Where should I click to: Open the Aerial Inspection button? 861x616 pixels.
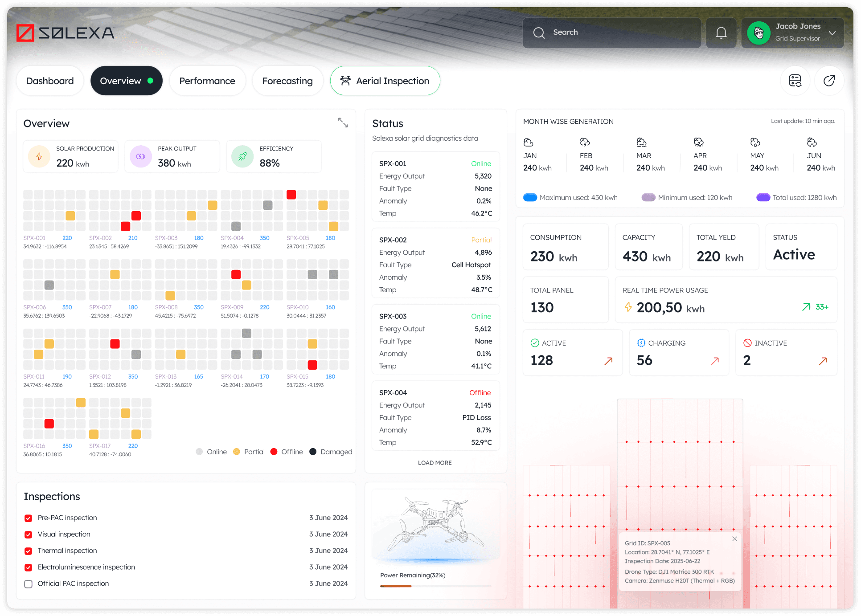pos(385,81)
